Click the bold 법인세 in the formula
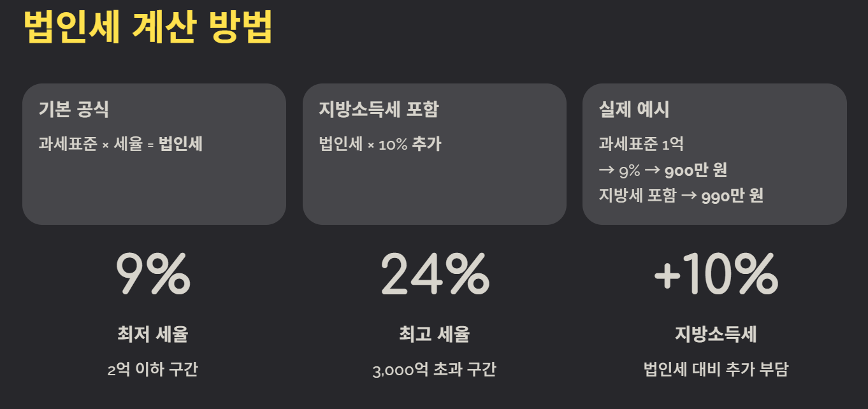 (x=181, y=144)
